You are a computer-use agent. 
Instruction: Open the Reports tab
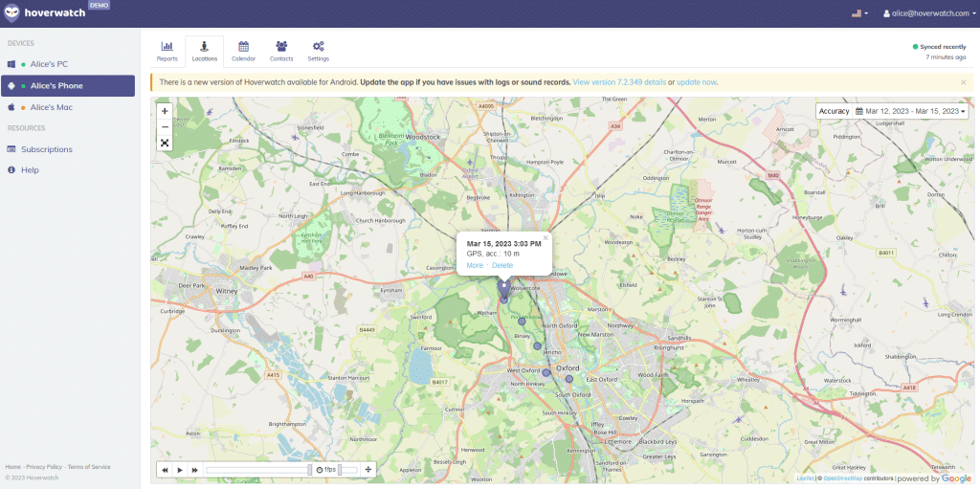167,52
